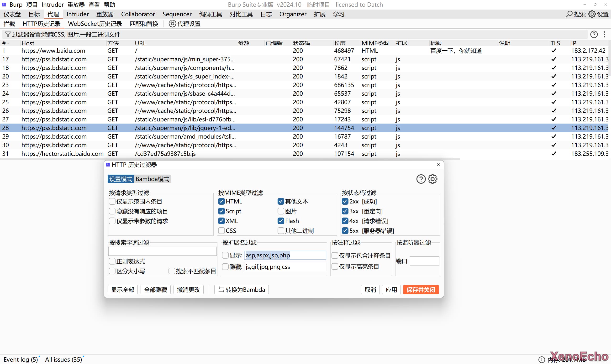Click memory info icon in status bar
Screen dimensions: 611x364
(542, 359)
